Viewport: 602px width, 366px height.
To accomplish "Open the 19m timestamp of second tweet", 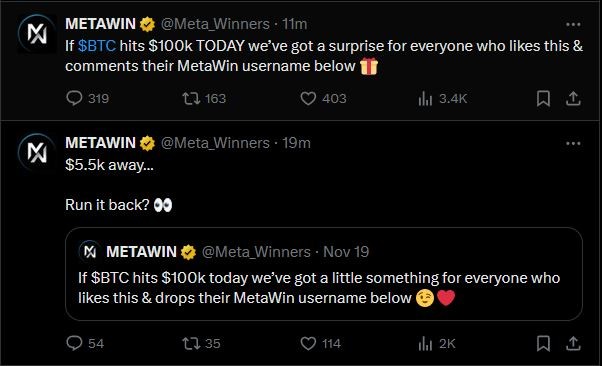I will tap(296, 143).
